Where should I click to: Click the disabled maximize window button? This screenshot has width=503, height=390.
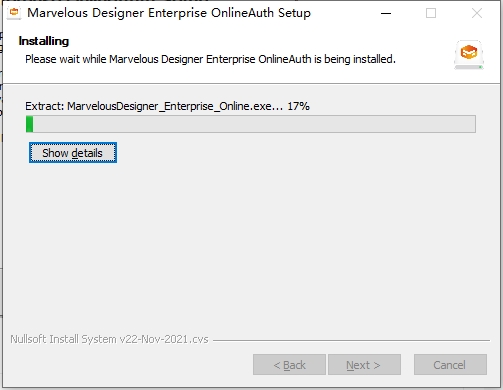pyautogui.click(x=431, y=13)
